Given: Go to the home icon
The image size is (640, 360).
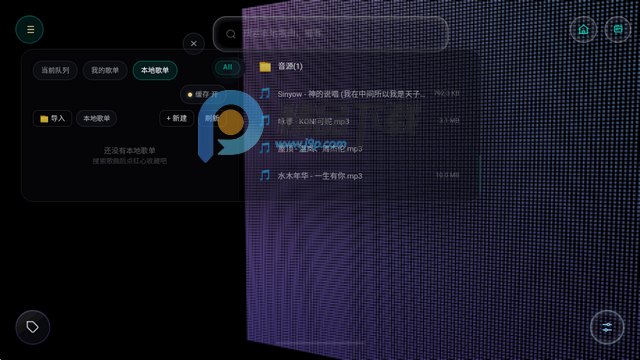Looking at the screenshot, I should tap(583, 29).
